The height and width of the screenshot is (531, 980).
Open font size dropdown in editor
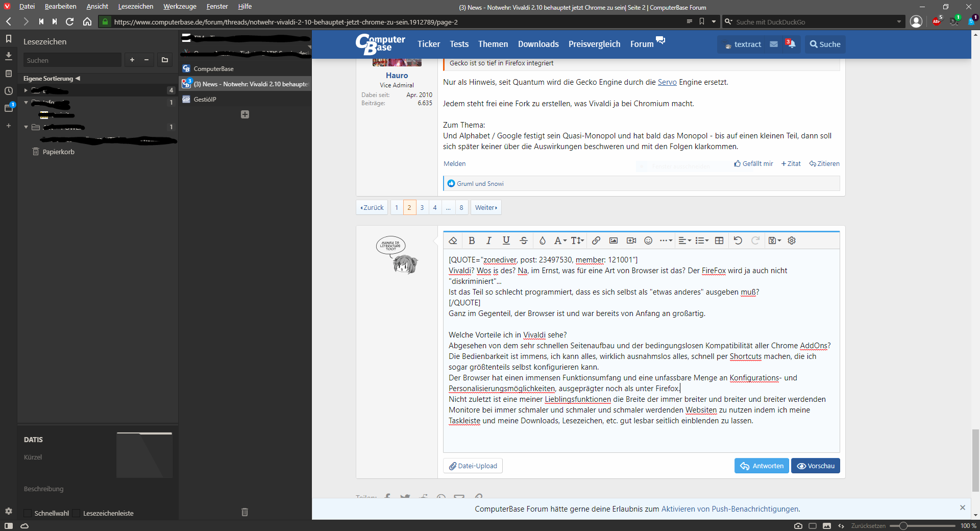point(578,240)
